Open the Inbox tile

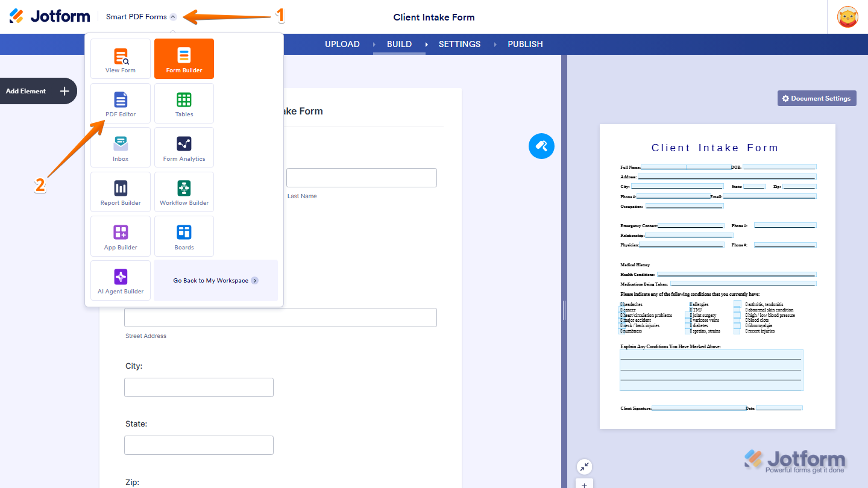121,148
